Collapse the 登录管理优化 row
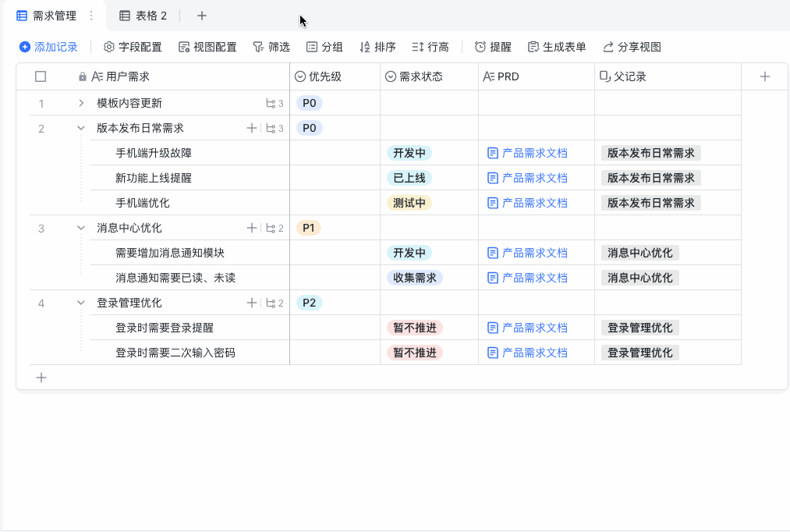The height and width of the screenshot is (532, 790). point(81,303)
